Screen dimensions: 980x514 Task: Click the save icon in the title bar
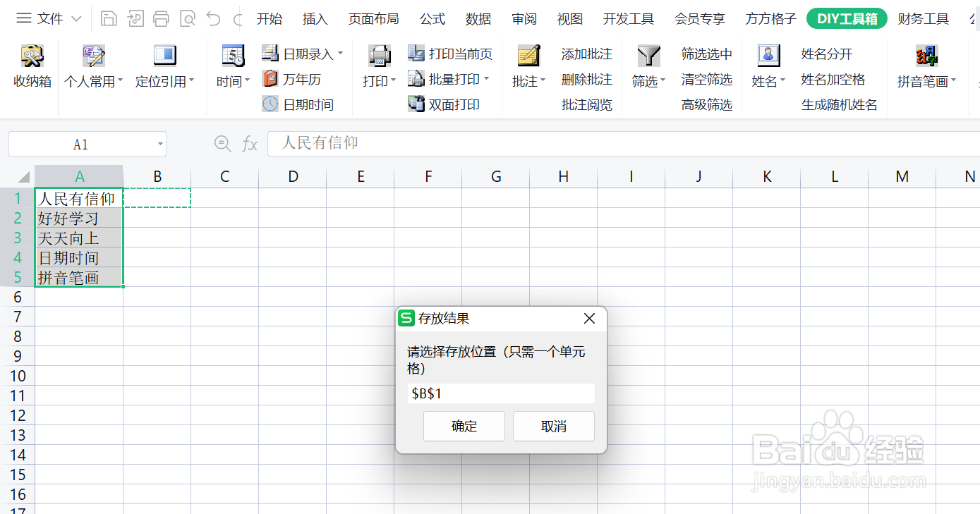[109, 19]
